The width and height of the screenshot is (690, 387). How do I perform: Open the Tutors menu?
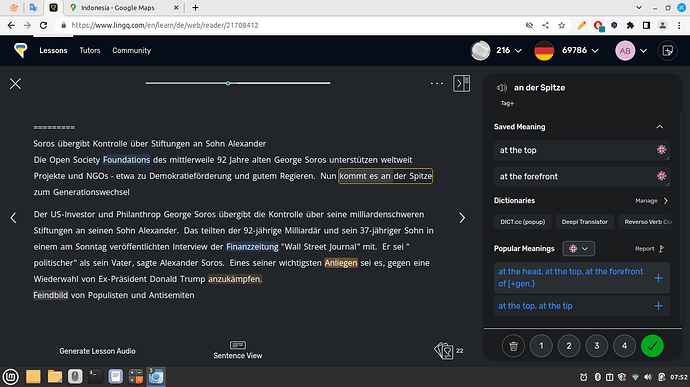tap(90, 51)
